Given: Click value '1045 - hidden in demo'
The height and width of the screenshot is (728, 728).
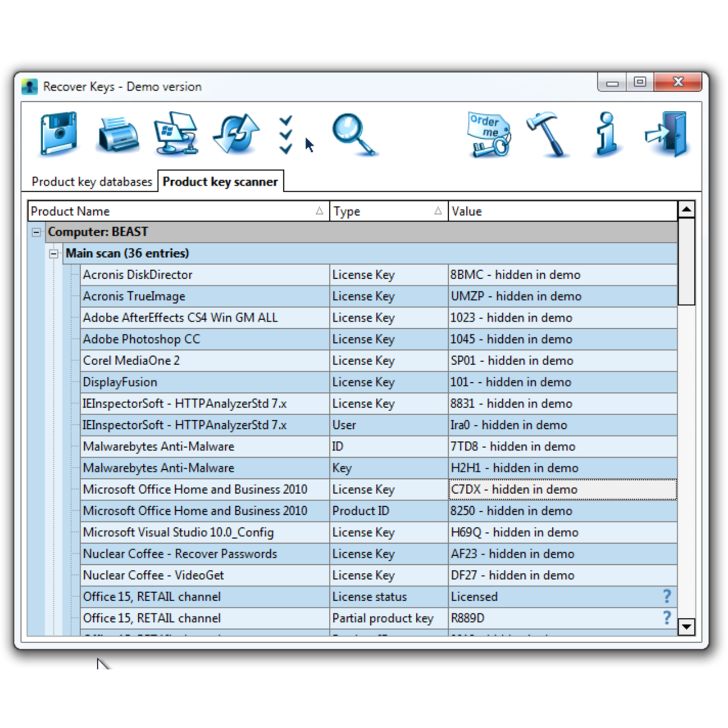Looking at the screenshot, I should pos(511,339).
